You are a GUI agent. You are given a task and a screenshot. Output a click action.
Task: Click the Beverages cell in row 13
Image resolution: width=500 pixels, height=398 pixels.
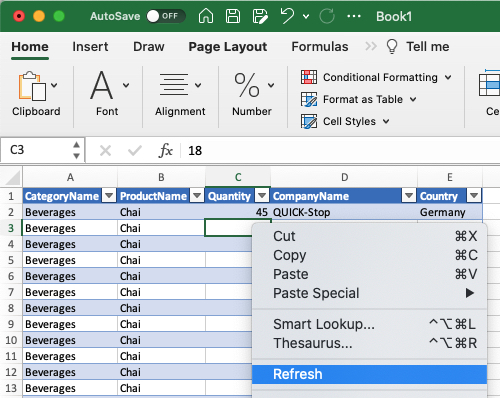click(x=70, y=388)
